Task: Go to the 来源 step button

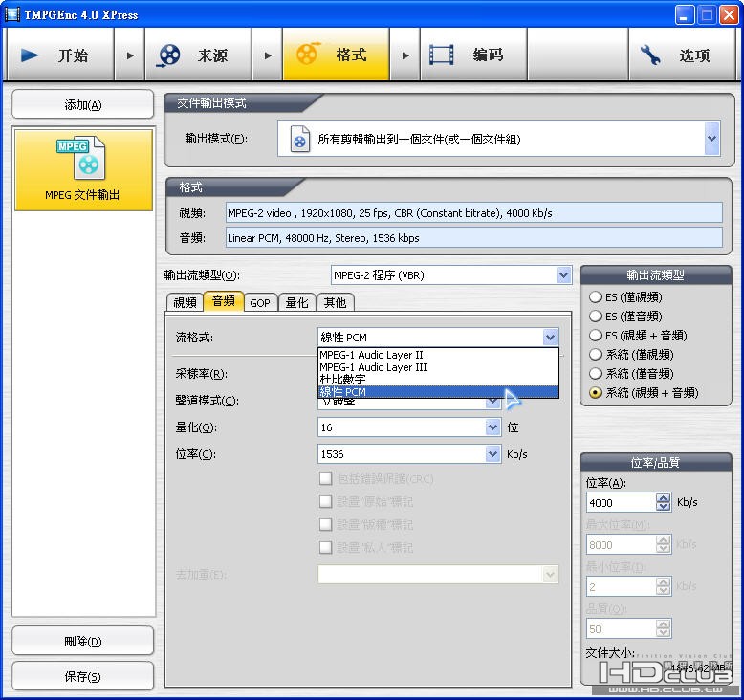Action: tap(198, 55)
